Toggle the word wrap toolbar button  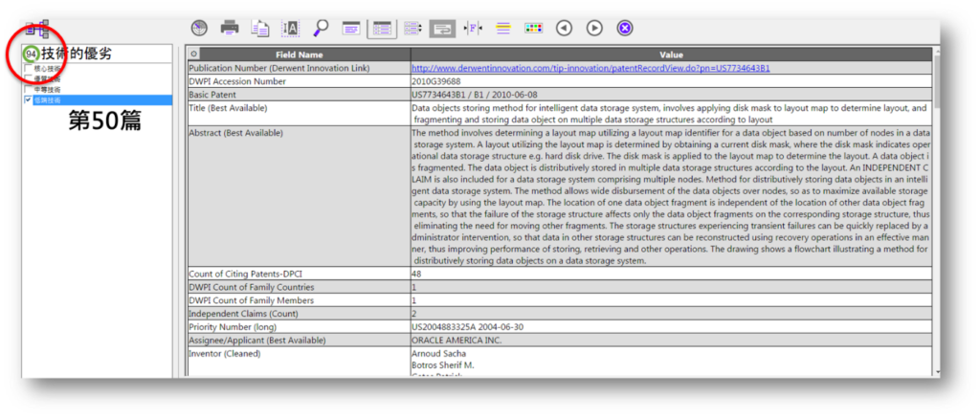click(x=442, y=28)
